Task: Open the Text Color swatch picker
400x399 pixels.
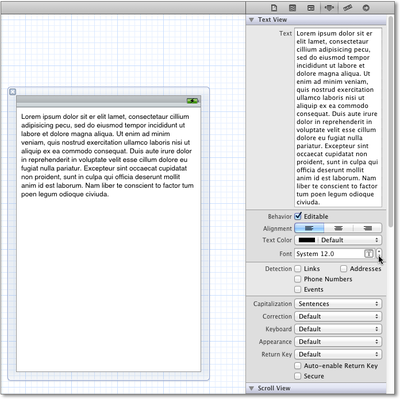Action: pos(307,240)
